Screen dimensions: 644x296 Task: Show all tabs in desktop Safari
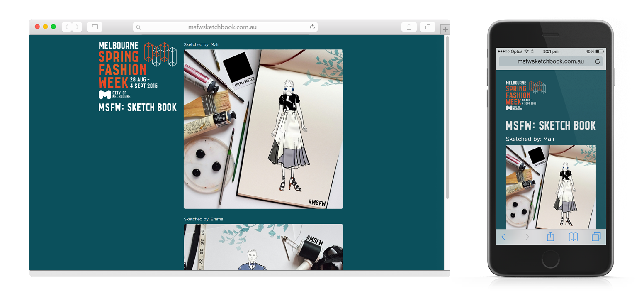[428, 27]
